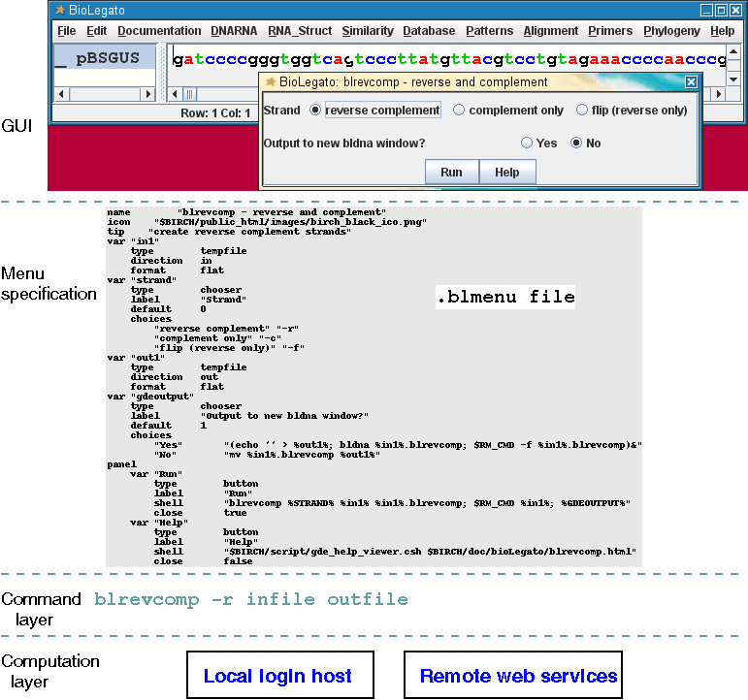Expand the Similarity menu
The width and height of the screenshot is (748, 700).
click(368, 31)
